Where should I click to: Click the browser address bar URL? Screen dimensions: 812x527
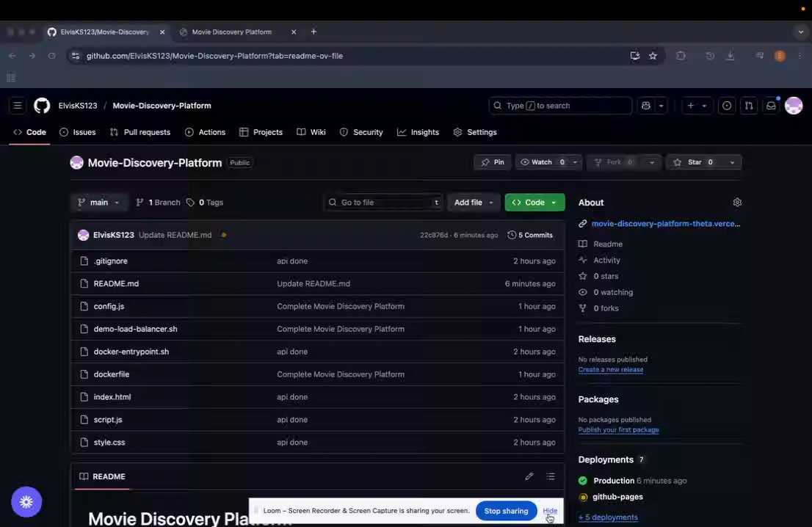point(214,56)
